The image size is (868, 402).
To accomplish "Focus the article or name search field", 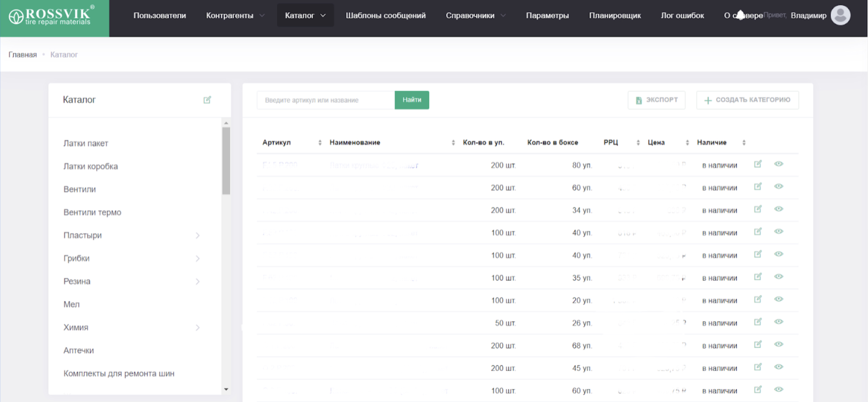I will 326,100.
